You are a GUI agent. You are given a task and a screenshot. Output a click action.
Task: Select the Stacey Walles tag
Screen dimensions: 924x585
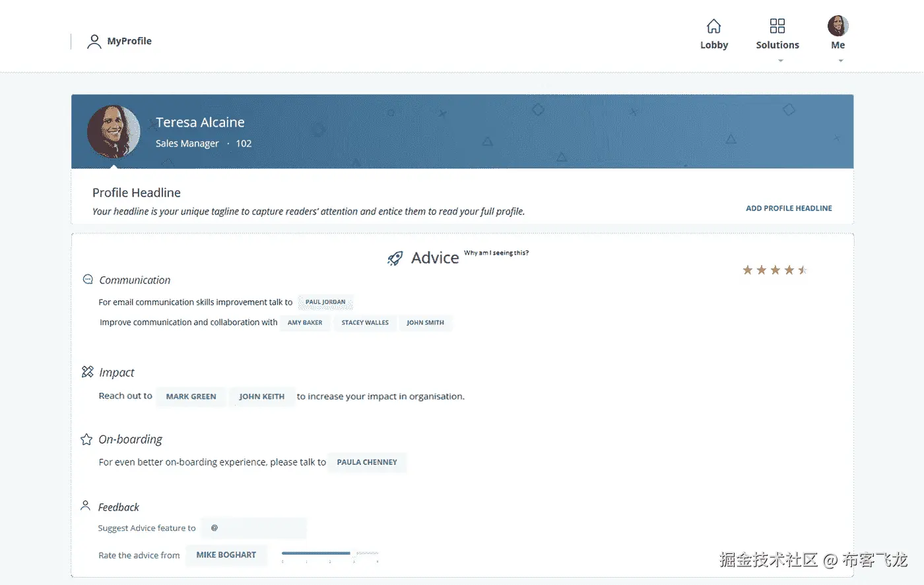pyautogui.click(x=365, y=323)
